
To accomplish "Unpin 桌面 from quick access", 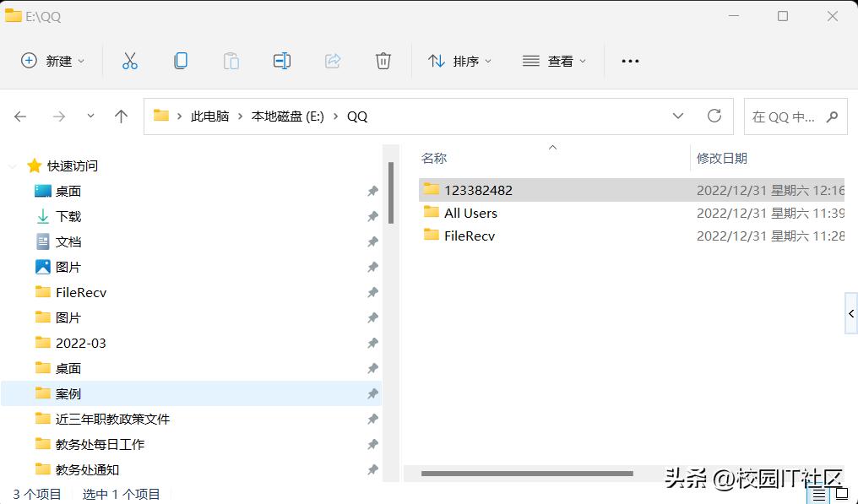I will [372, 191].
